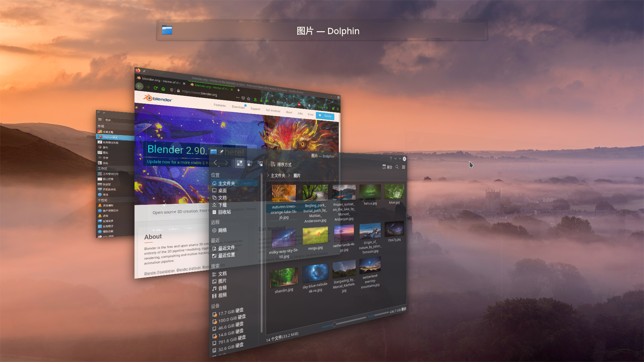Image resolution: width=644 pixels, height=362 pixels.
Task: Switch Dolphin to details tree view mode
Action: 260,164
